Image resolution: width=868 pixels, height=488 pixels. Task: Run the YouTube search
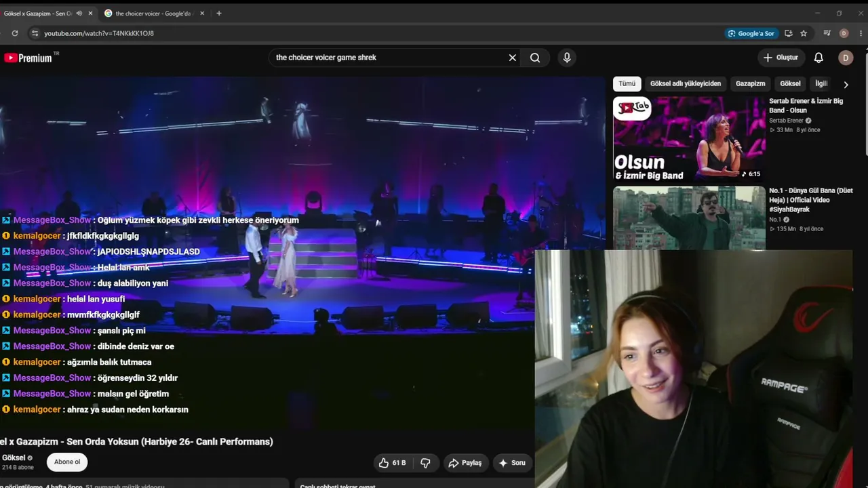coord(535,58)
